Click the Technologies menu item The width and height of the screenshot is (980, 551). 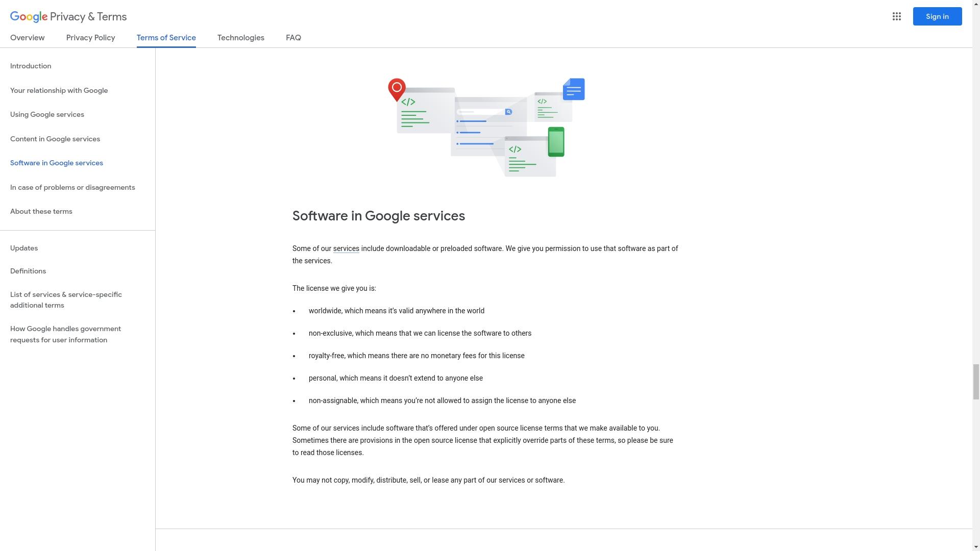[x=241, y=37]
